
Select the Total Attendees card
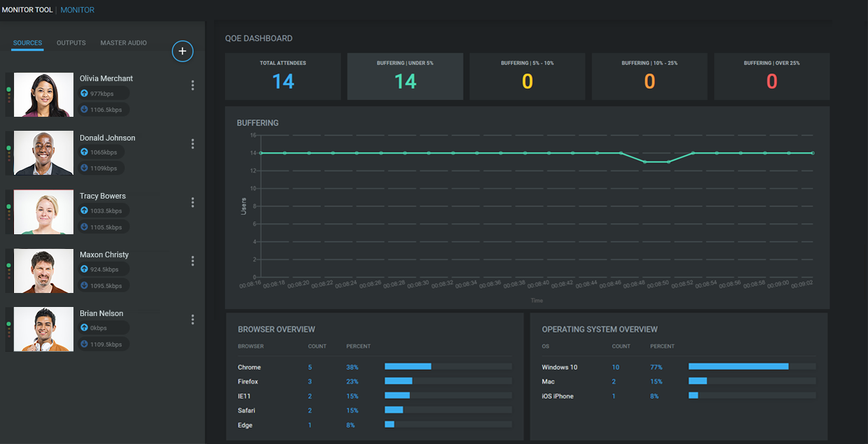(x=283, y=76)
